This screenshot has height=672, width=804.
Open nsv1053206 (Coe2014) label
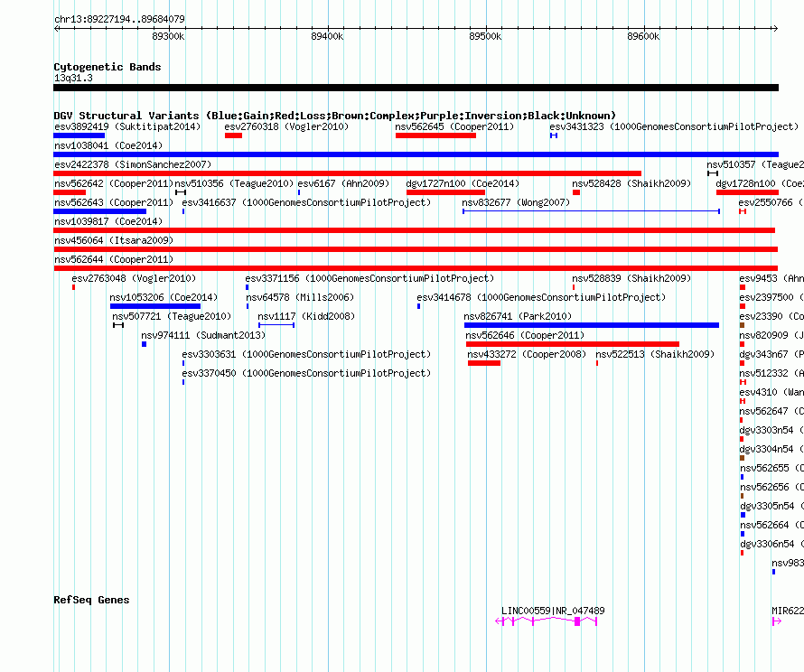point(164,297)
